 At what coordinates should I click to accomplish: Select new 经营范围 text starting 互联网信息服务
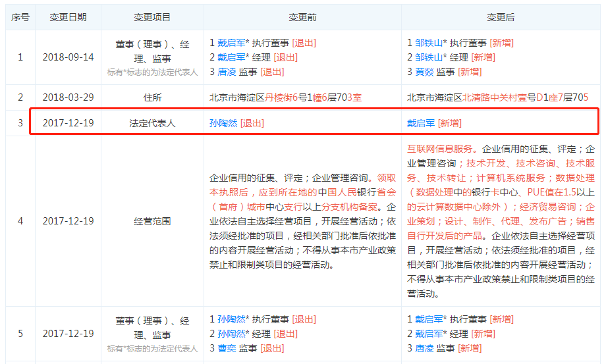501,221
